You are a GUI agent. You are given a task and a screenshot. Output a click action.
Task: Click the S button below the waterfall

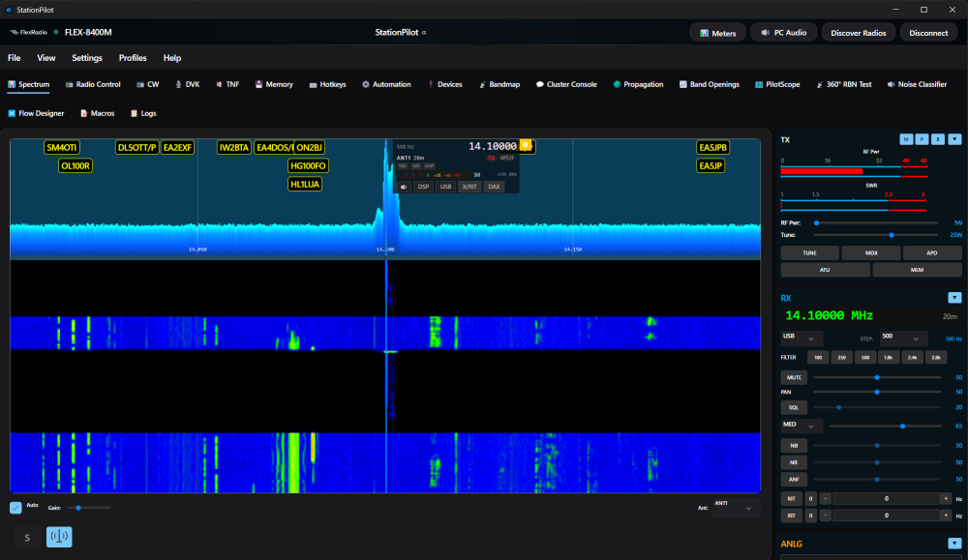coord(27,537)
